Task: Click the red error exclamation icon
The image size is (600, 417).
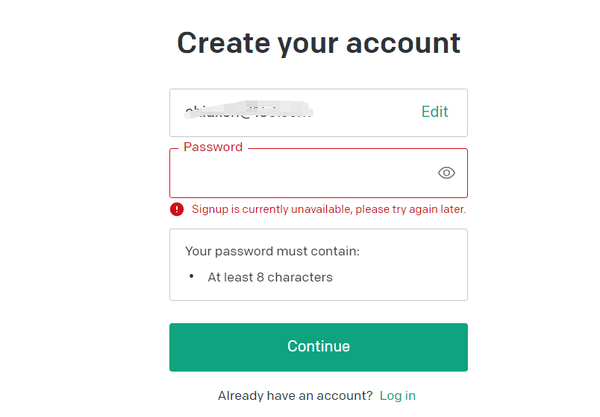Action: [177, 209]
